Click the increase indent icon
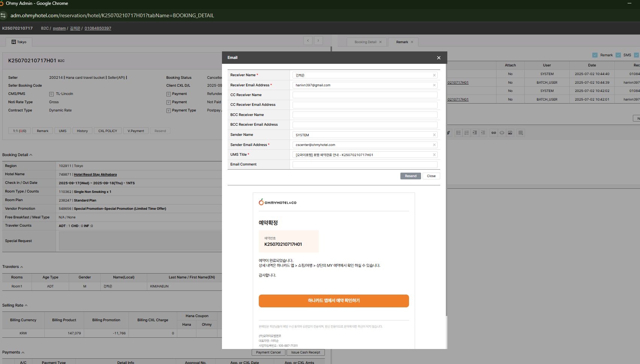Image resolution: width=640 pixels, height=364 pixels. (475, 133)
